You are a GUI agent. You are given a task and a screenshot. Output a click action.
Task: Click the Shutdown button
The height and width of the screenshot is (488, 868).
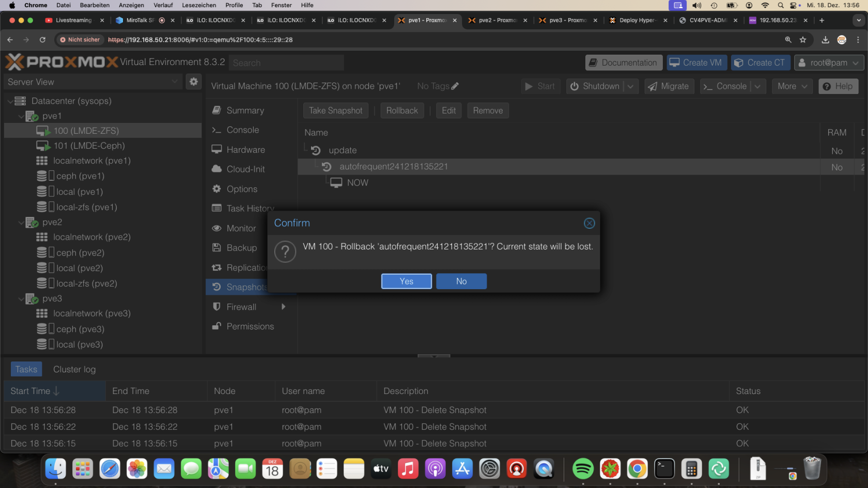click(595, 86)
